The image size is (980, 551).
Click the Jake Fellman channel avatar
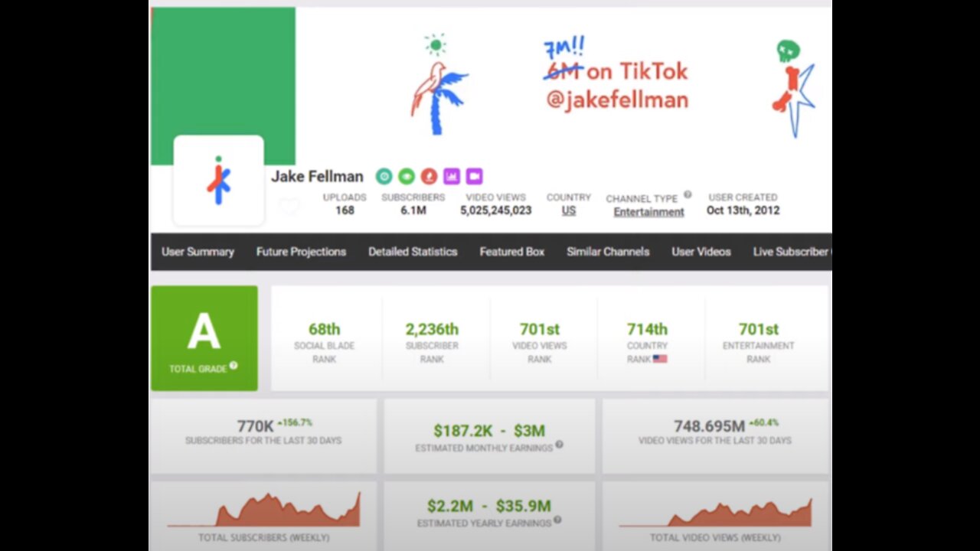point(219,181)
